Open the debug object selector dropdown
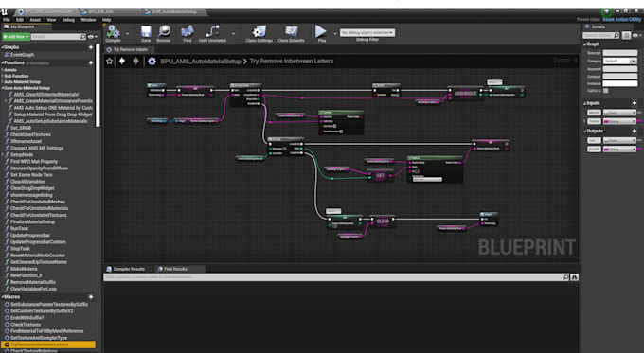The width and height of the screenshot is (644, 353). point(367,33)
